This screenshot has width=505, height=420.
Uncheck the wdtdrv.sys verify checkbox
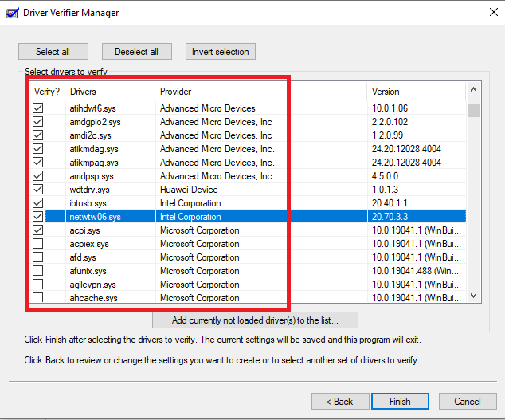pyautogui.click(x=38, y=189)
